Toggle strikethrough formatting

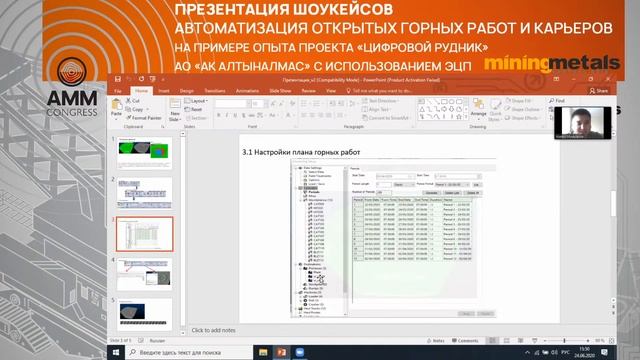[x=252, y=116]
